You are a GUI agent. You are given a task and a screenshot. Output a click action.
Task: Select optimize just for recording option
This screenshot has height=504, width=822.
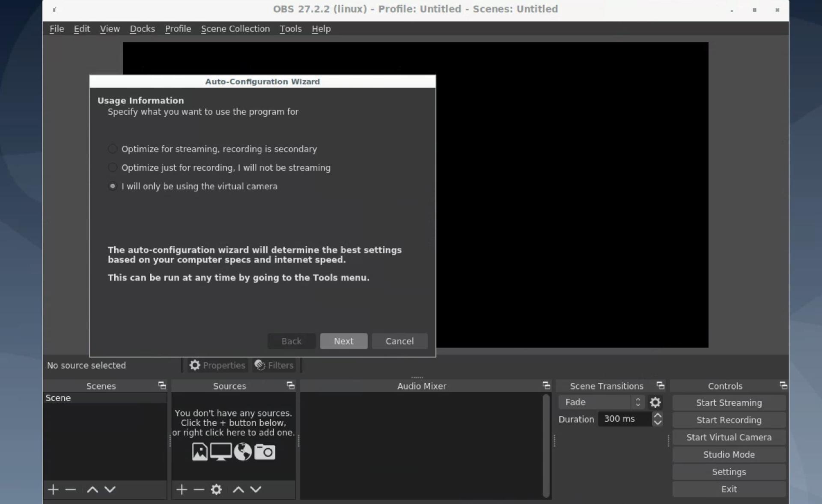(113, 167)
